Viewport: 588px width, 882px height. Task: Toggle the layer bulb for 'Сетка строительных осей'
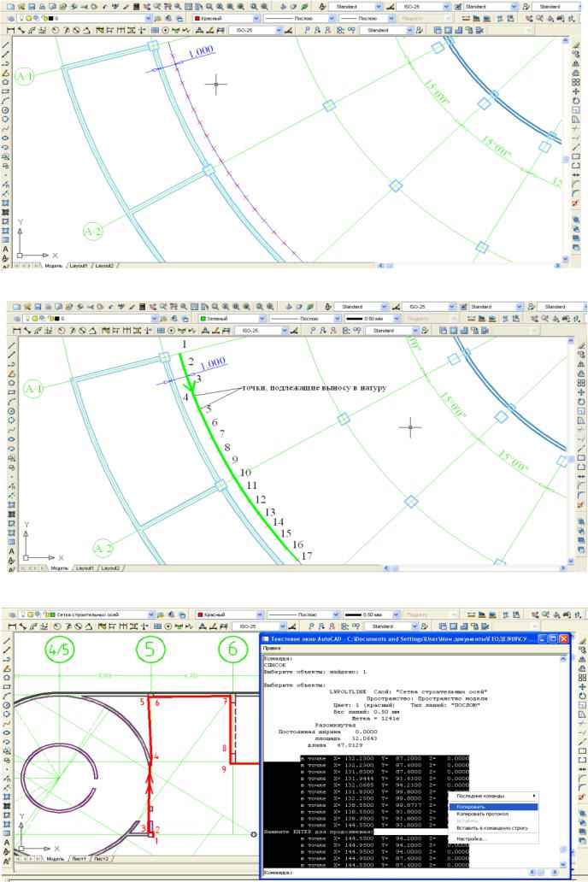21,614
